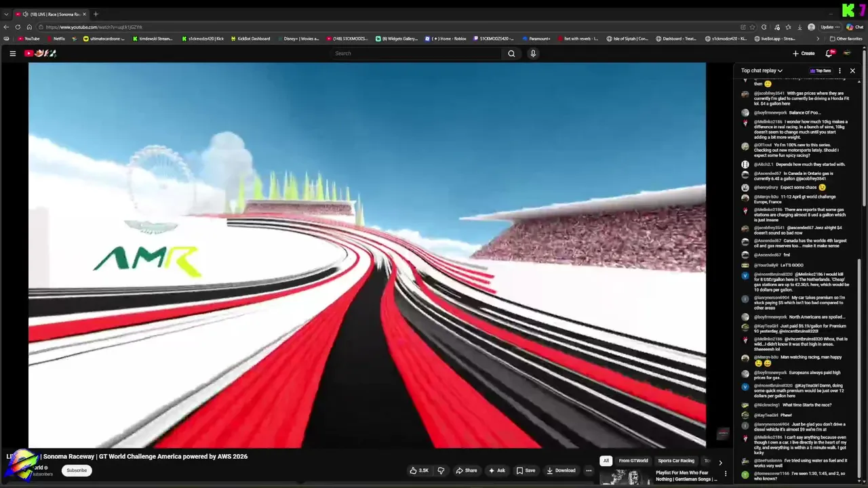Open a new browser tab with plus
The width and height of the screenshot is (868, 488).
pyautogui.click(x=96, y=14)
